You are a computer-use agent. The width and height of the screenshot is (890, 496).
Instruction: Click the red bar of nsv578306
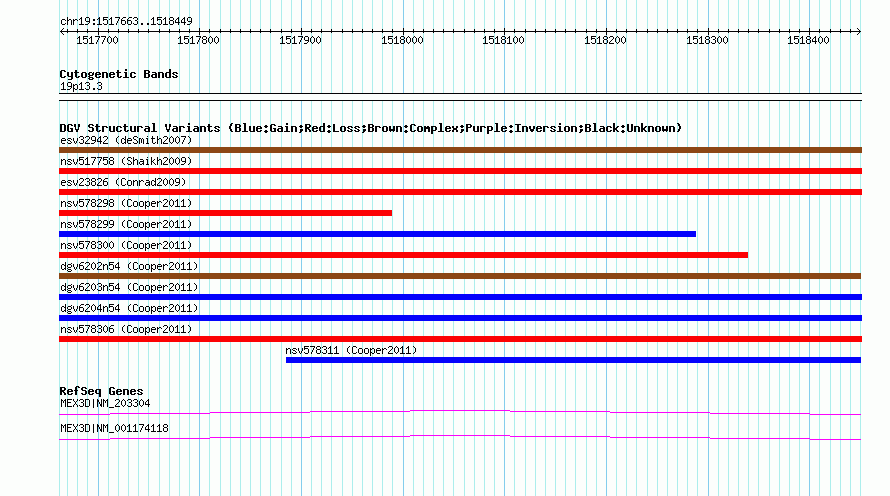(460, 339)
